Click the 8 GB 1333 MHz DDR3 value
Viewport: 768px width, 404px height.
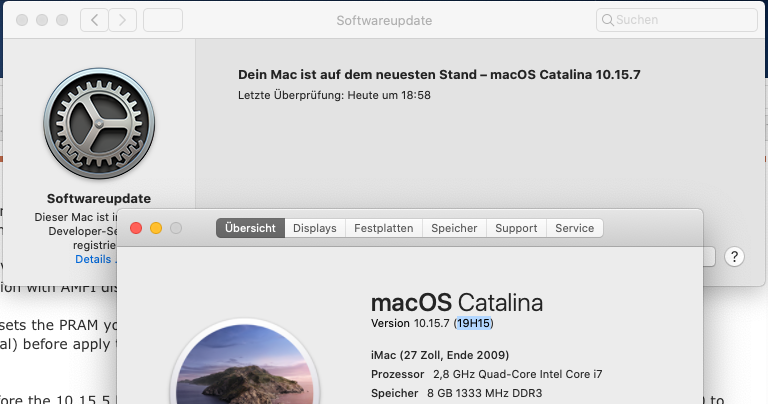(x=484, y=393)
